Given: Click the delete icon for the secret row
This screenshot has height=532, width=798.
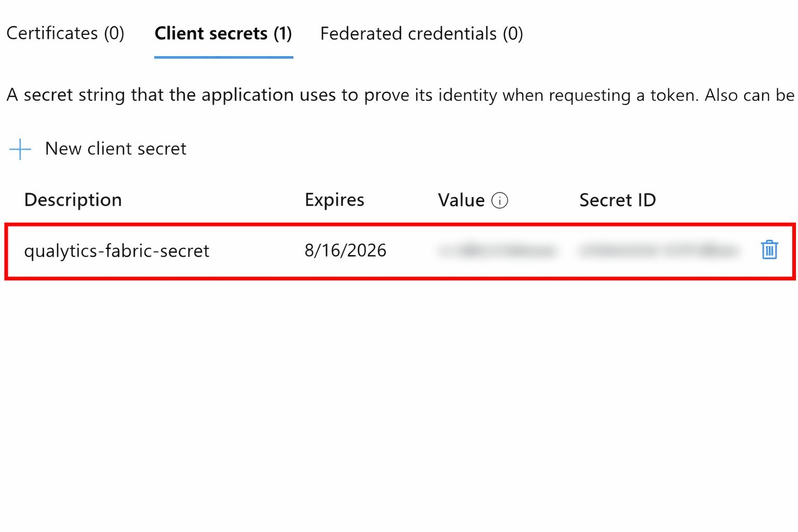Looking at the screenshot, I should (769, 250).
